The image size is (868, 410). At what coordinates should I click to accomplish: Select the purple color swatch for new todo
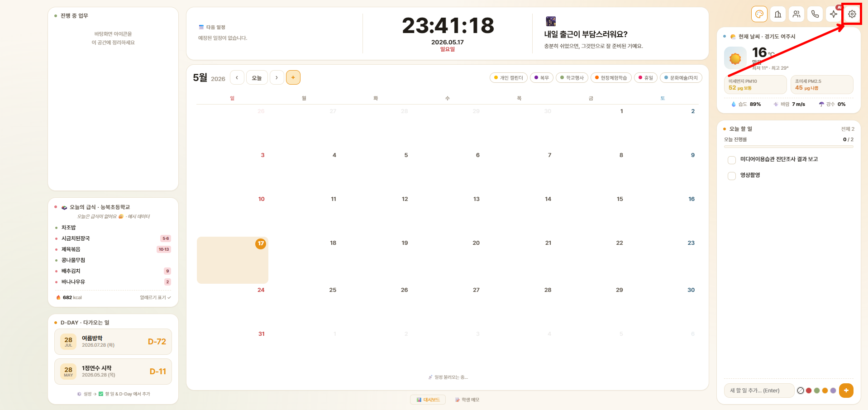(x=833, y=391)
